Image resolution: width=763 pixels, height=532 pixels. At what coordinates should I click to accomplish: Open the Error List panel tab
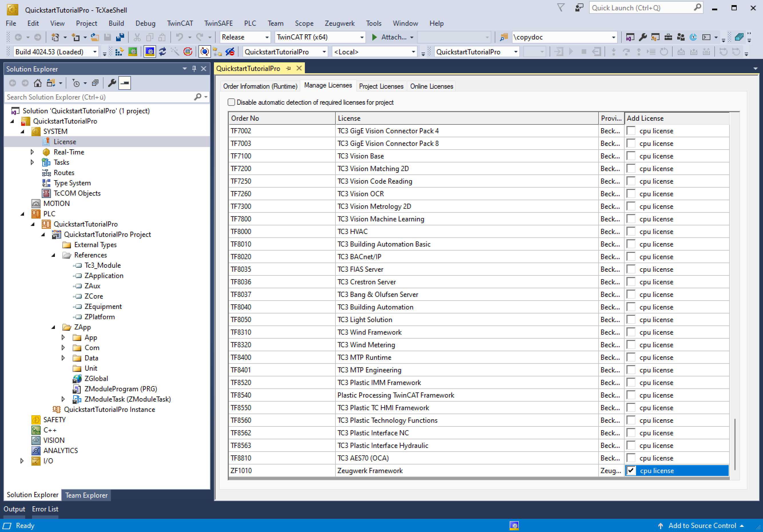tap(45, 509)
